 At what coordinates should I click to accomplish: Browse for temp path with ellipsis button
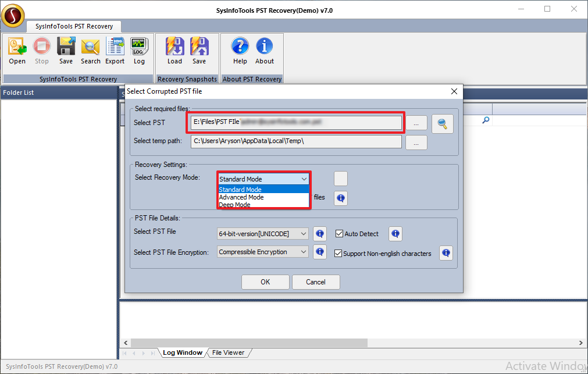[416, 143]
